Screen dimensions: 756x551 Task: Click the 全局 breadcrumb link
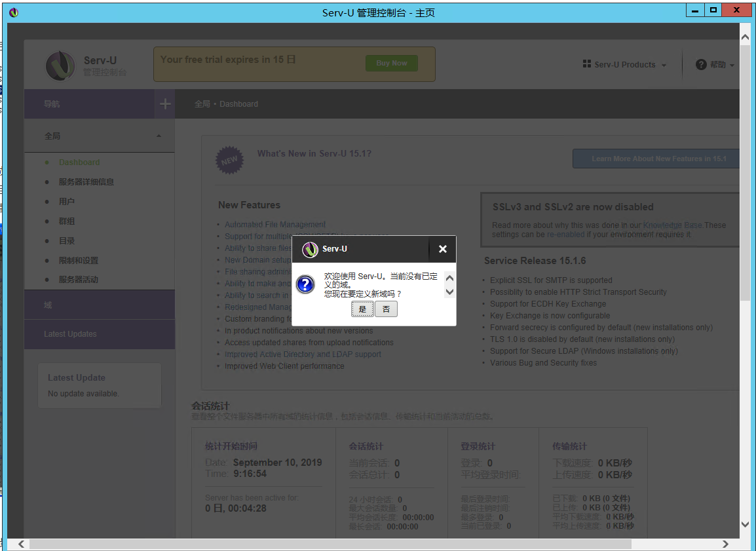202,104
